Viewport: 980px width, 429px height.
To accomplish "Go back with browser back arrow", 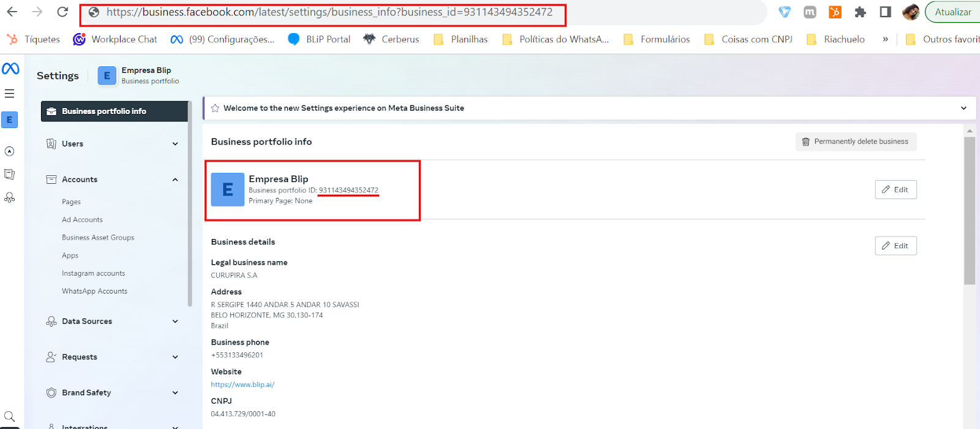I will coord(12,12).
